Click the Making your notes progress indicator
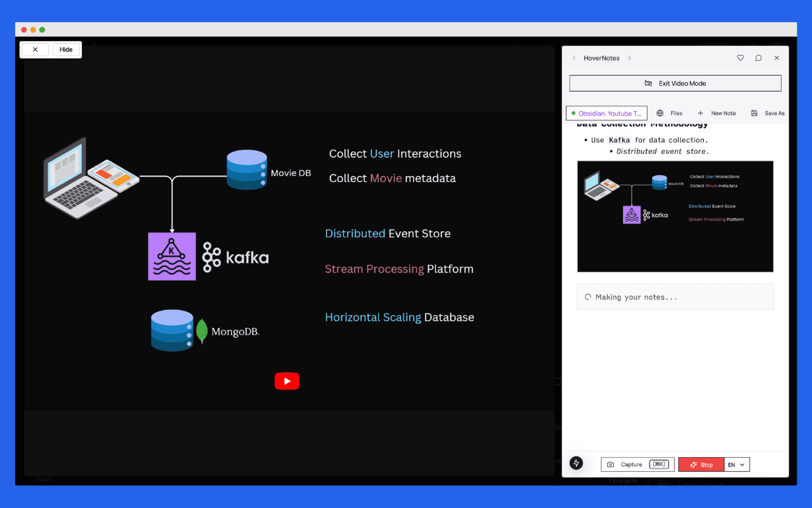Viewport: 812px width, 508px height. [675, 297]
